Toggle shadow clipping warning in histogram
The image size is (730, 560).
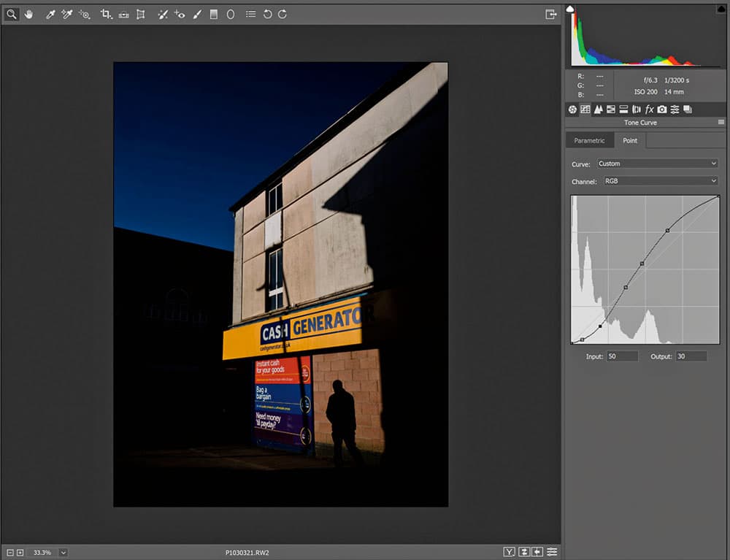(570, 9)
